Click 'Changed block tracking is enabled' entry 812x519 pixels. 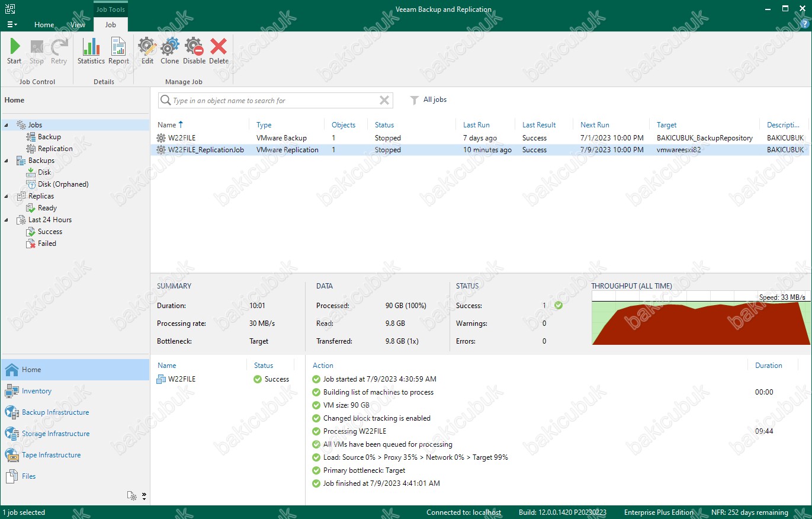point(377,418)
